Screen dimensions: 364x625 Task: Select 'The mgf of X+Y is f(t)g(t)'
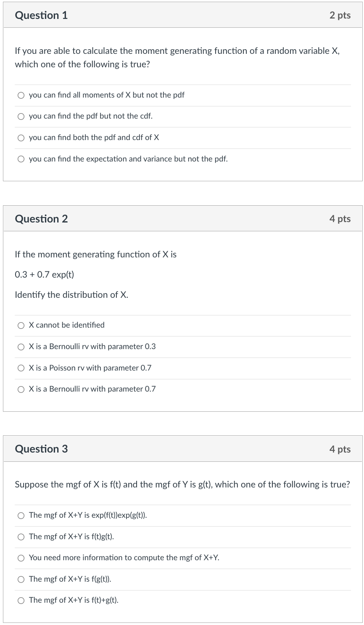[21, 536]
